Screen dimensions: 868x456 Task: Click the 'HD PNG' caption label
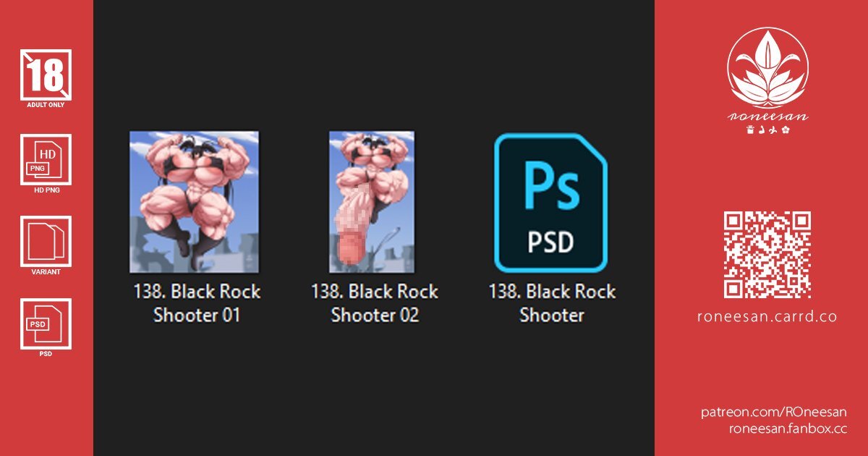coord(46,190)
